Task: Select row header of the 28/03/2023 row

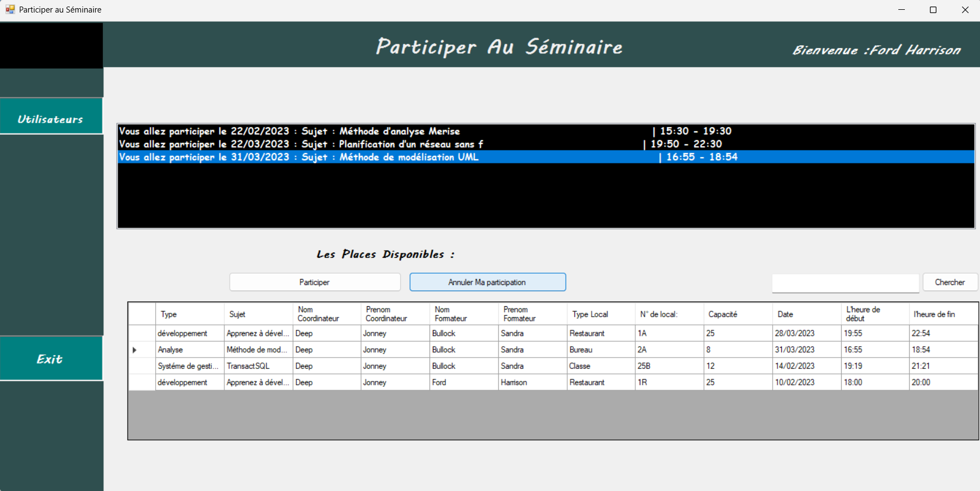Action: click(142, 334)
